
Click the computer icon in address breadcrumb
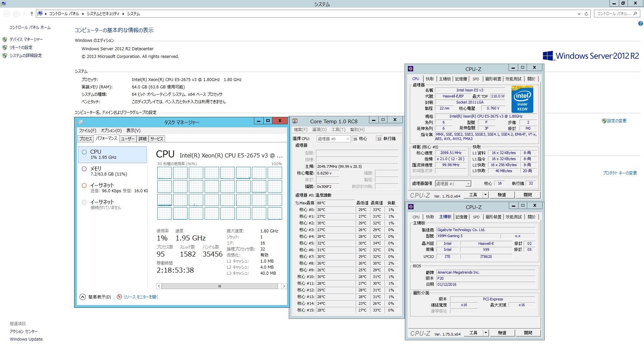click(x=40, y=14)
